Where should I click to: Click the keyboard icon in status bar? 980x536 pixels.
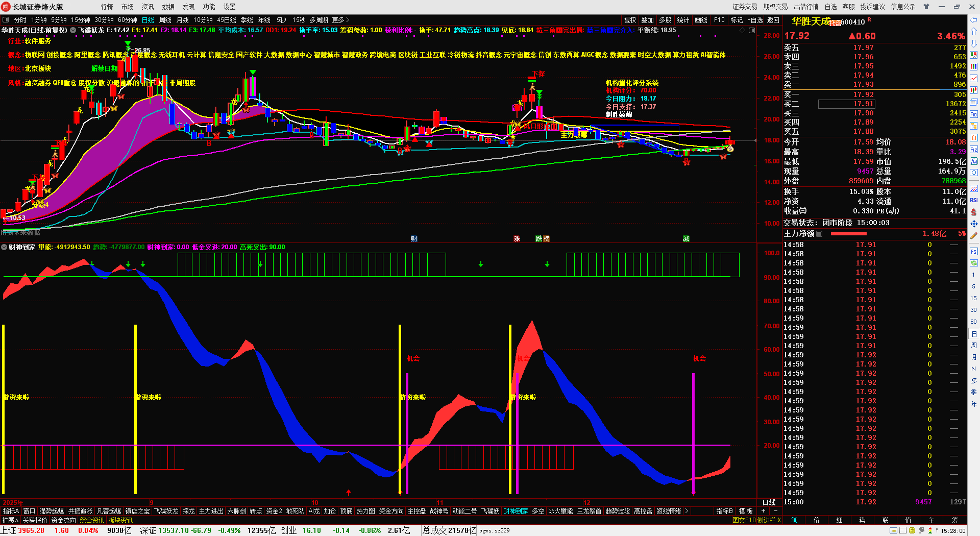894,531
